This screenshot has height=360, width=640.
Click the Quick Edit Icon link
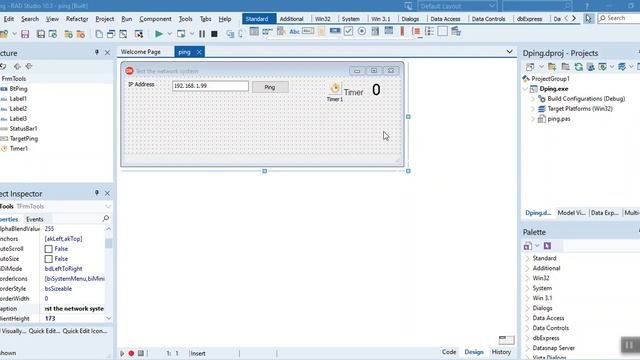pos(85,331)
